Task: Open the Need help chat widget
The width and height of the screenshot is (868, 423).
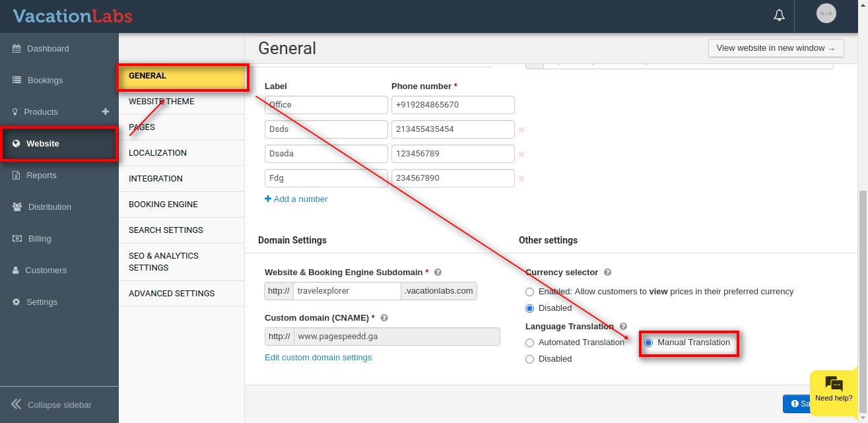Action: 833,389
